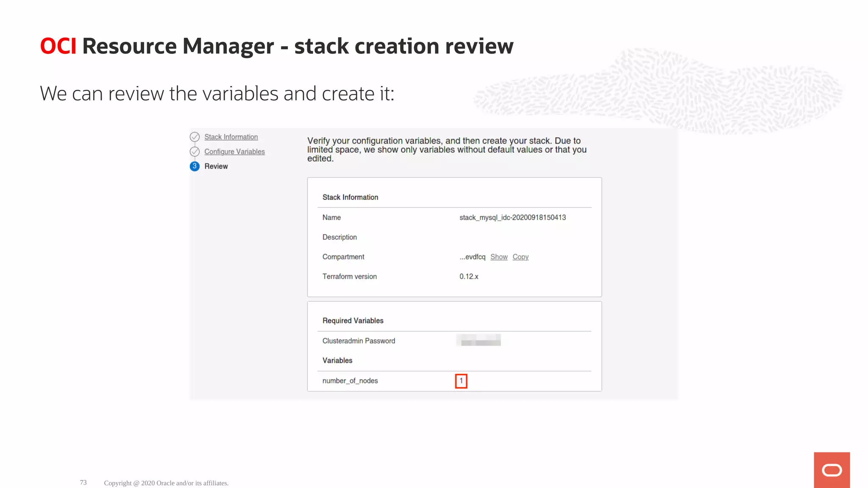
Task: Click the number_of_nodes value 1
Action: coord(461,381)
